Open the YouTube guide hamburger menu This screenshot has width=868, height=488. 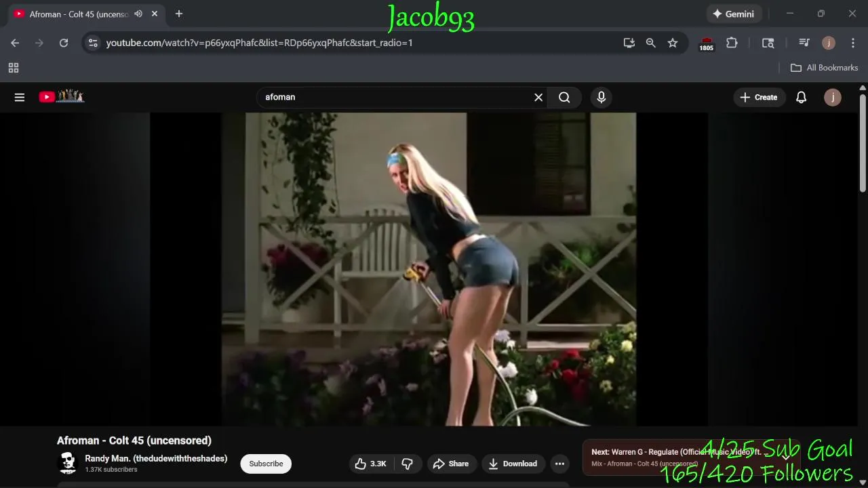click(20, 97)
